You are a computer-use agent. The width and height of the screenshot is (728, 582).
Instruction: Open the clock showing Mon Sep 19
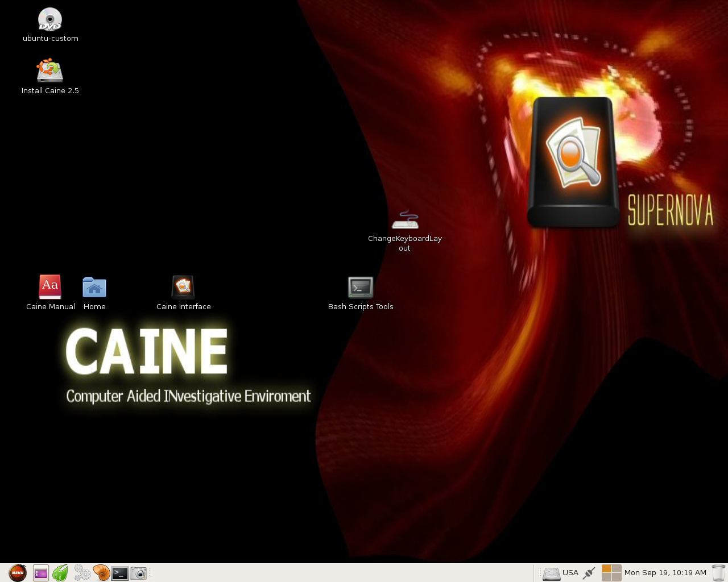665,573
